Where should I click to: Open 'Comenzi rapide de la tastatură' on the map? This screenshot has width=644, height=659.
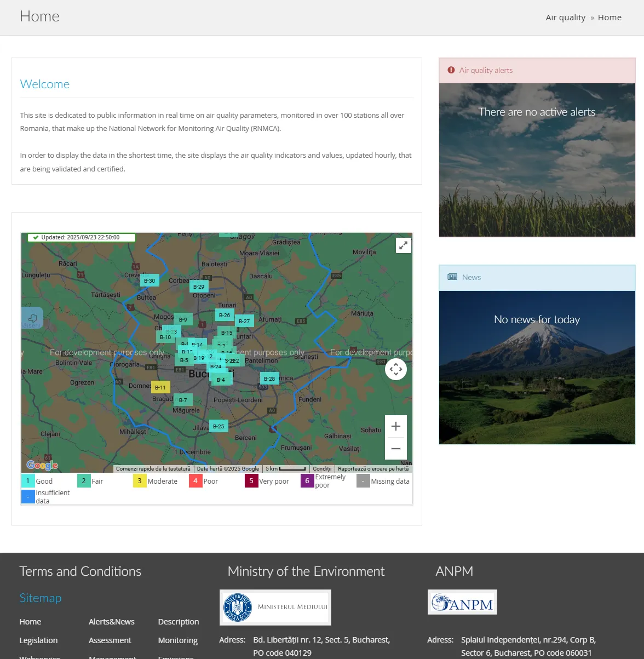pos(153,469)
